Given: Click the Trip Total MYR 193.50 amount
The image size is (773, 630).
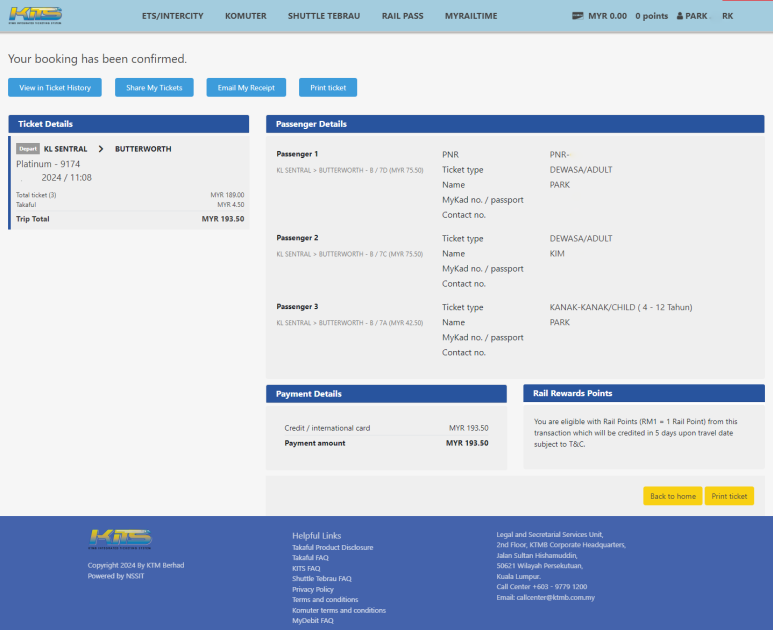Looking at the screenshot, I should coord(223,219).
